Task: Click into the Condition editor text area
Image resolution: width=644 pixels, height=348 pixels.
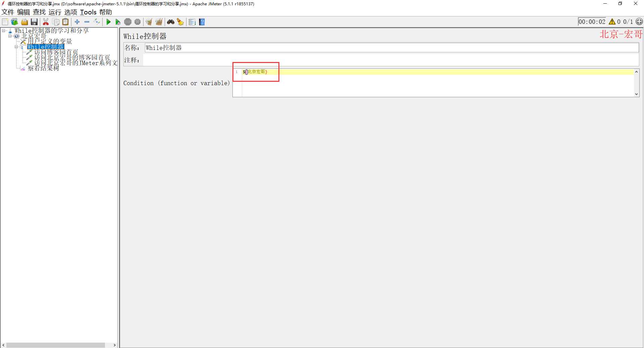Action: coord(438,83)
